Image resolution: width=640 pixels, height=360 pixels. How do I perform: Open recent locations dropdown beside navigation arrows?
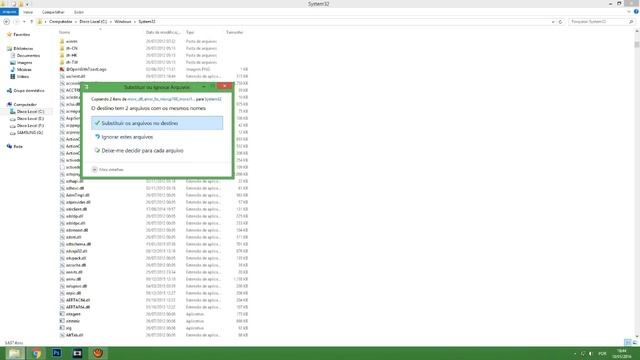tap(24, 22)
